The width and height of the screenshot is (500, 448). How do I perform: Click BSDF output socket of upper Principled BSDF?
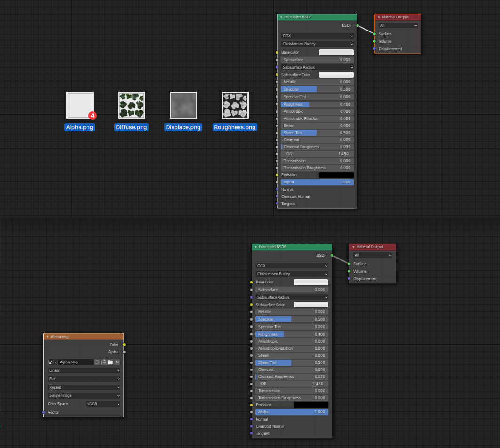click(357, 25)
